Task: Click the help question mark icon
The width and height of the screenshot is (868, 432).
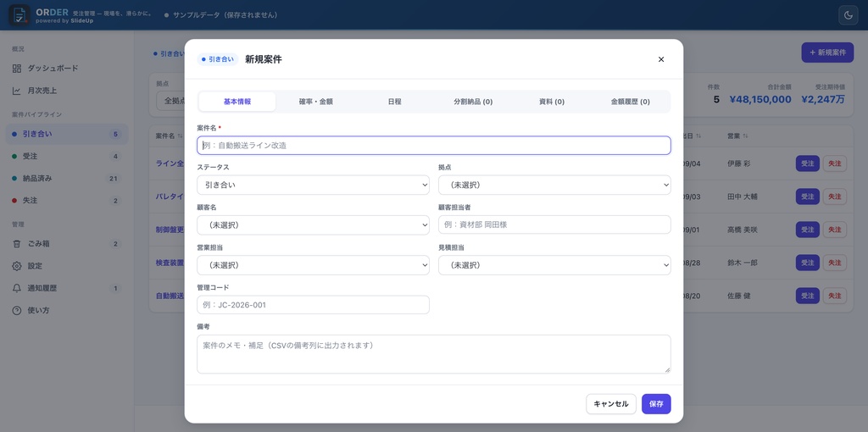Action: pos(17,310)
